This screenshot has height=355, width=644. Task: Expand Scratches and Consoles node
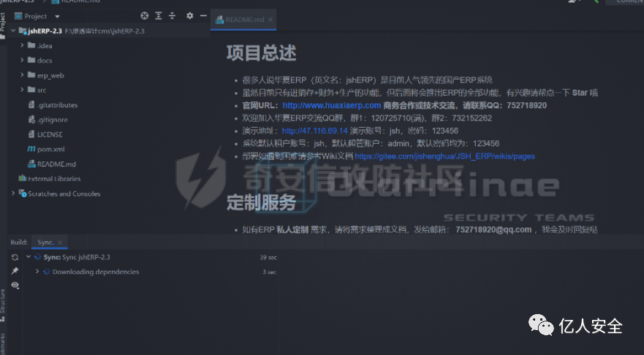pos(13,194)
